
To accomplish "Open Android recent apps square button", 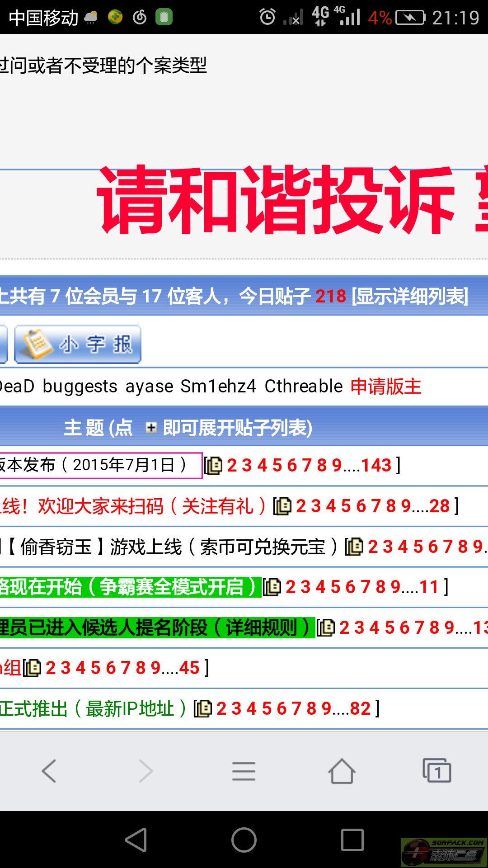I will coord(352,840).
